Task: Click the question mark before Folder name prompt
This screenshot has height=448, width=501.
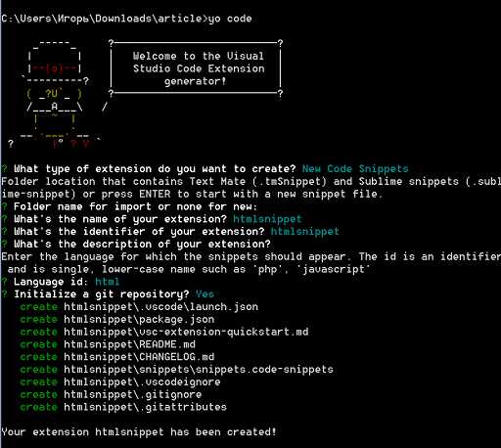Action: (x=4, y=206)
